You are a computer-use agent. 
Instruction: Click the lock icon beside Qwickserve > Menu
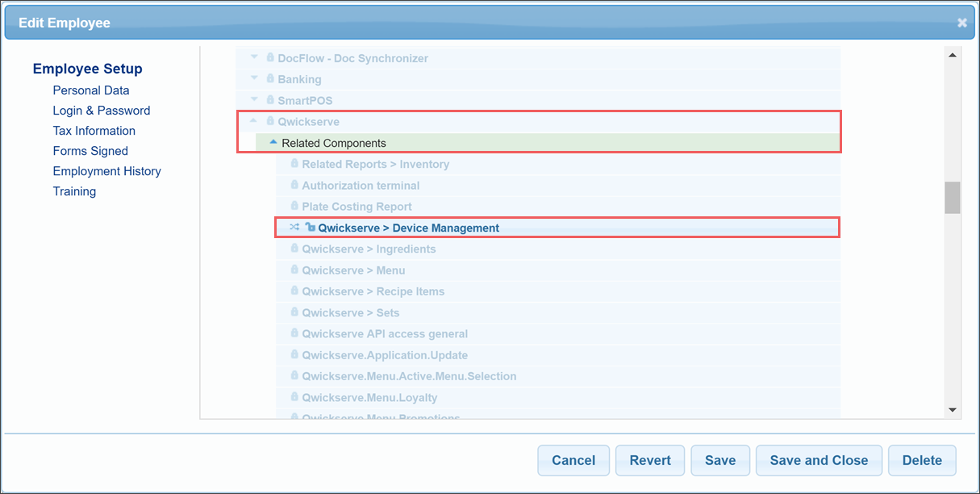tap(294, 270)
